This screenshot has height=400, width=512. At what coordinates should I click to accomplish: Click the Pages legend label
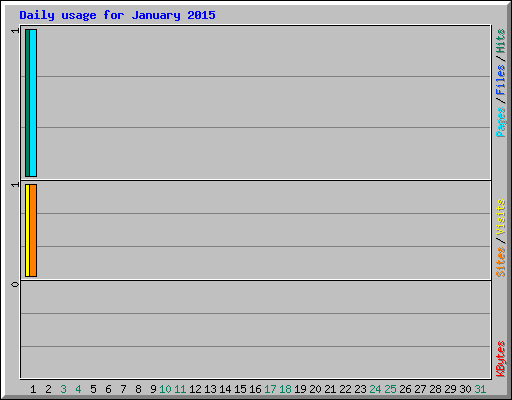(500, 122)
